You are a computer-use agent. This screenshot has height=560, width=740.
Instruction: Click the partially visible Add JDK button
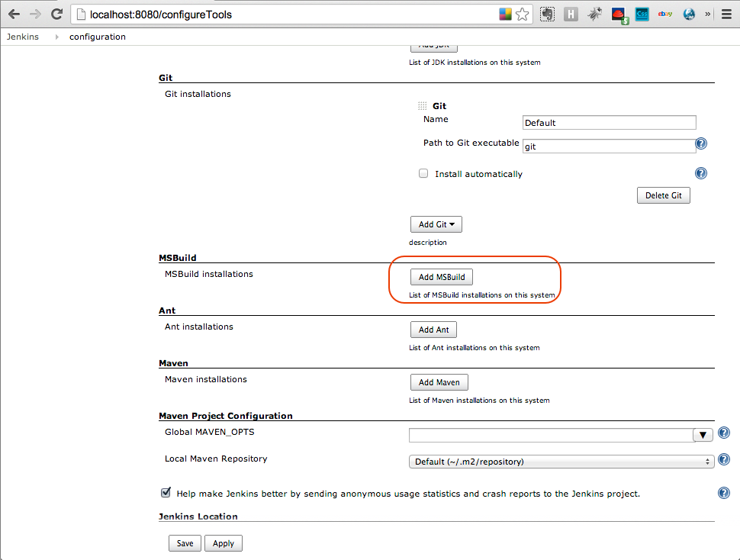click(434, 48)
